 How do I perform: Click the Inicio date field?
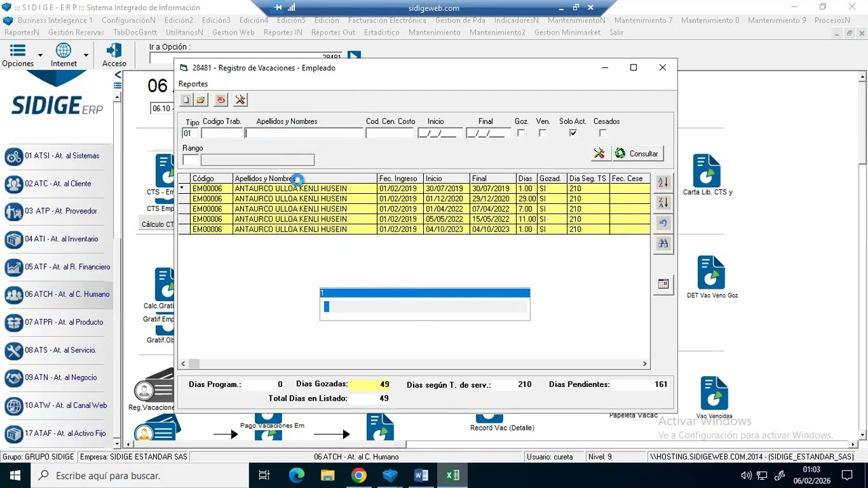tap(440, 134)
